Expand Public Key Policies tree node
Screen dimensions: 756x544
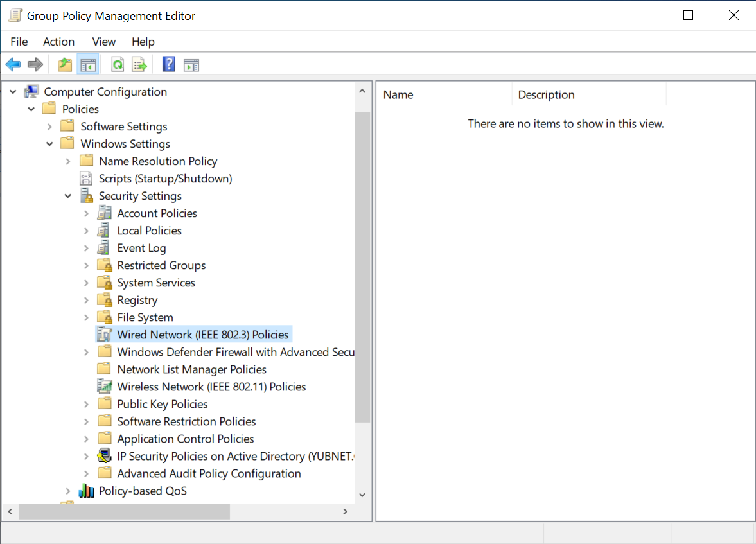tap(87, 404)
